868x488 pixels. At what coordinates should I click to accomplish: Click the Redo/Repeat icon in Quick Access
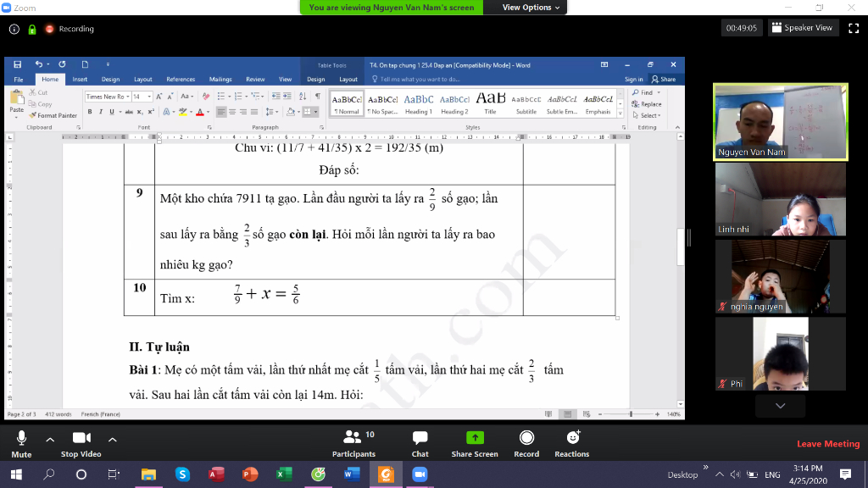pyautogui.click(x=62, y=64)
